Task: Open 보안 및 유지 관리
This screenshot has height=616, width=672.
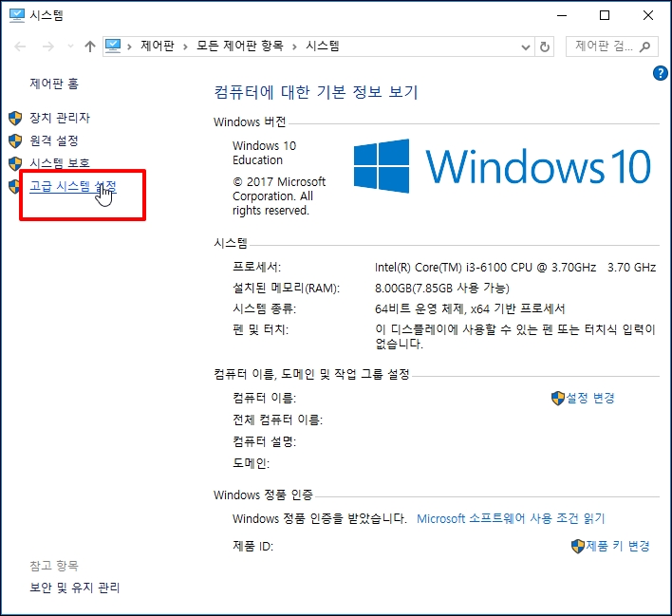Action: [x=75, y=588]
